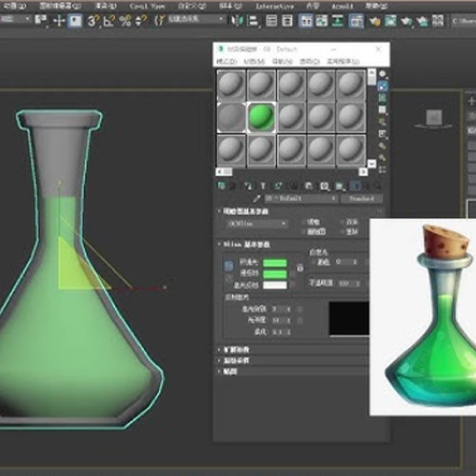
Task: Open the named selection sets dropdown
Action: click(x=195, y=19)
